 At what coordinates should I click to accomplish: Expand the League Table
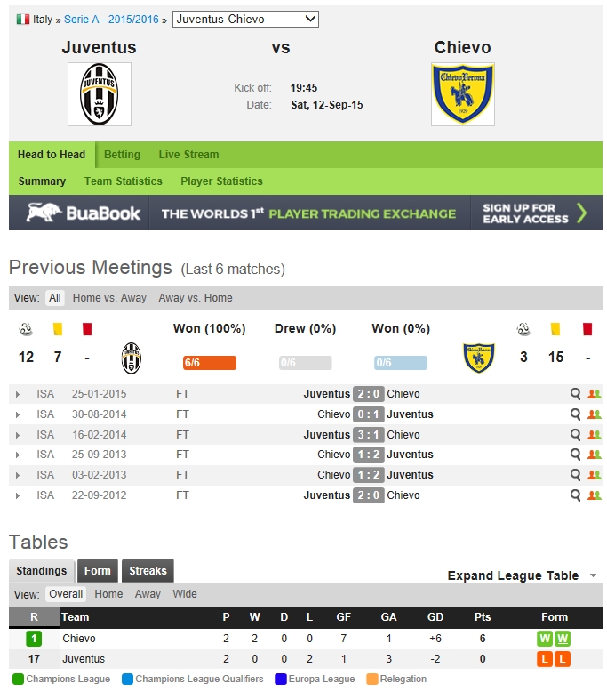tap(522, 575)
